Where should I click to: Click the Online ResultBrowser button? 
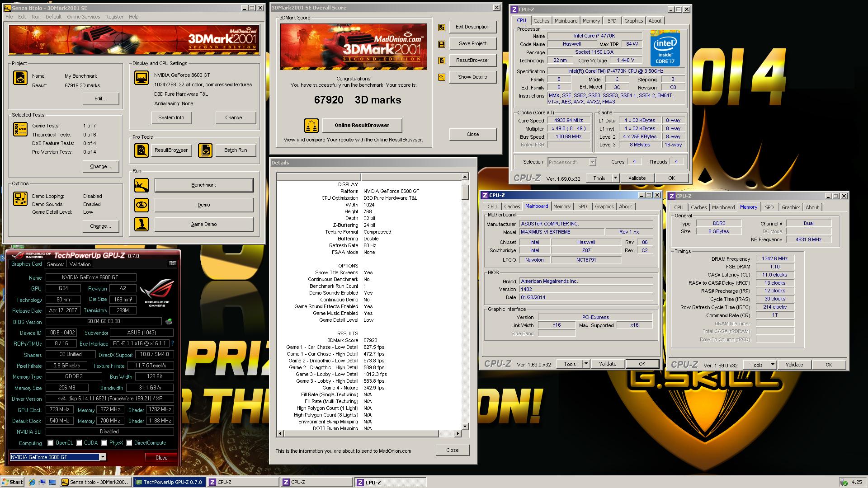[362, 125]
